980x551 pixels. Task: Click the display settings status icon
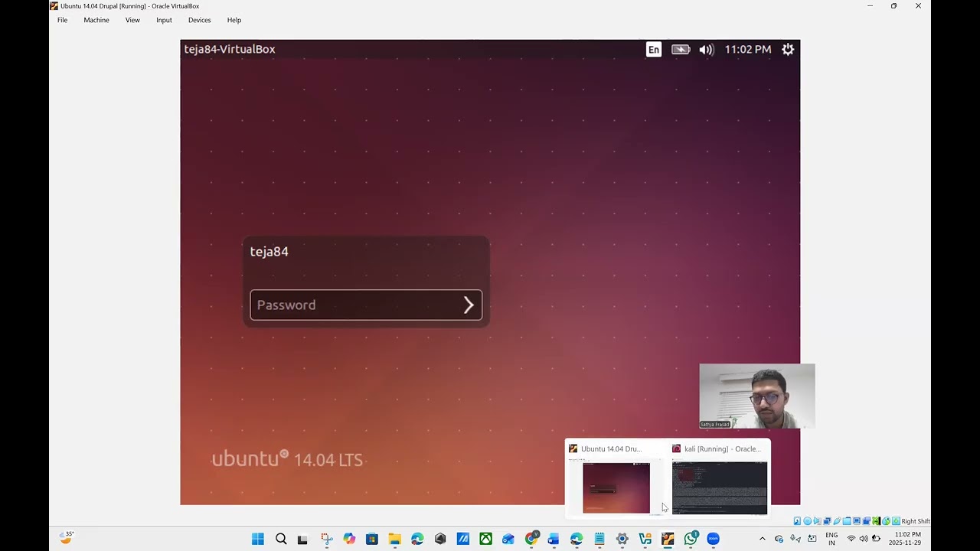click(x=857, y=521)
